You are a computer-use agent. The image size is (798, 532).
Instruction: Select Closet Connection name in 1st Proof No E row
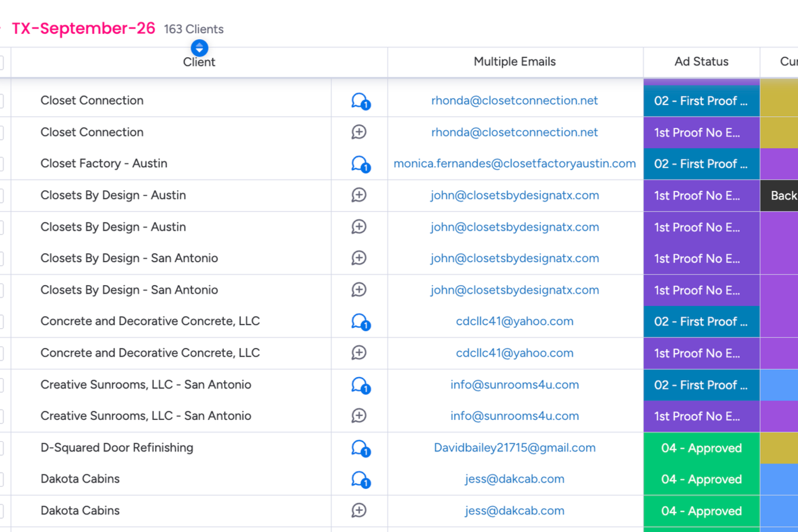tap(92, 132)
